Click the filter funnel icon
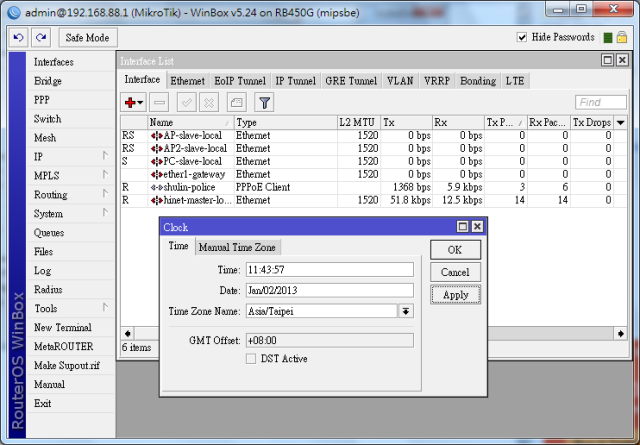 point(264,102)
